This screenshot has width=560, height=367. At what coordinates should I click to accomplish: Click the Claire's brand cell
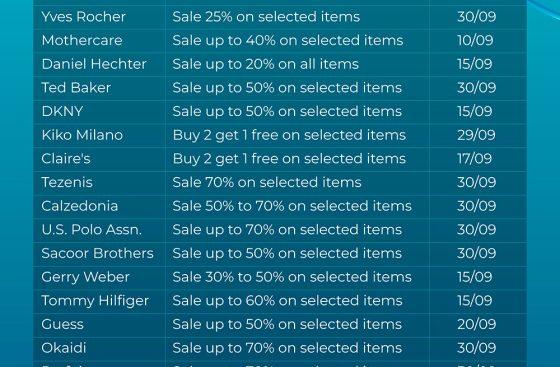(x=66, y=159)
